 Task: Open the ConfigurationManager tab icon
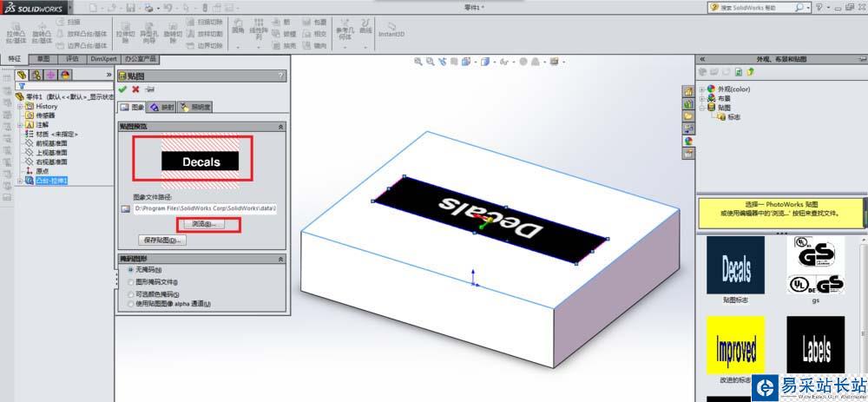(x=51, y=75)
